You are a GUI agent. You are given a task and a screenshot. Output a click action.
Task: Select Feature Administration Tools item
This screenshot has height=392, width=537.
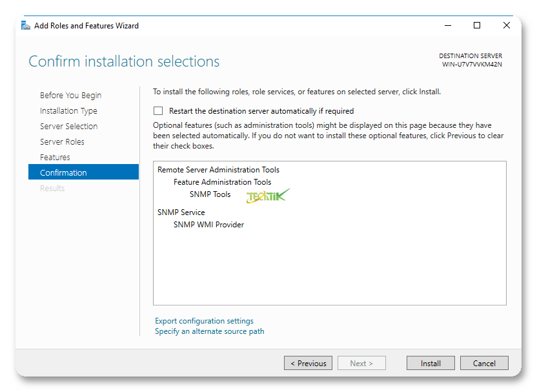tap(222, 182)
